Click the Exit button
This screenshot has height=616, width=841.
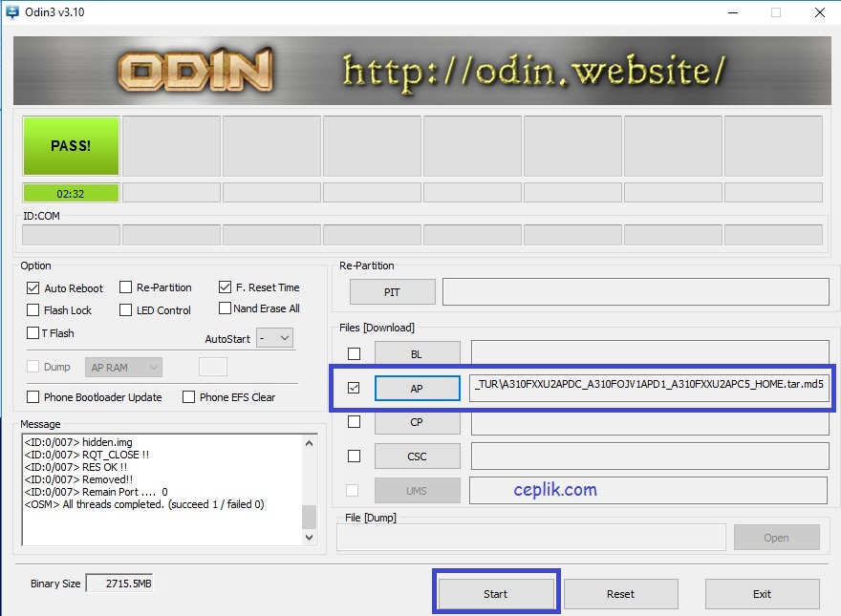[x=762, y=593]
